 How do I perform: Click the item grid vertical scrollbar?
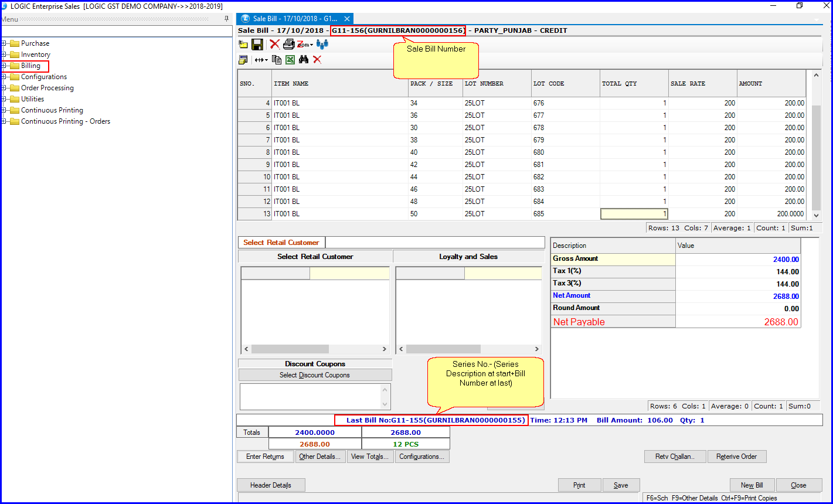click(x=815, y=145)
